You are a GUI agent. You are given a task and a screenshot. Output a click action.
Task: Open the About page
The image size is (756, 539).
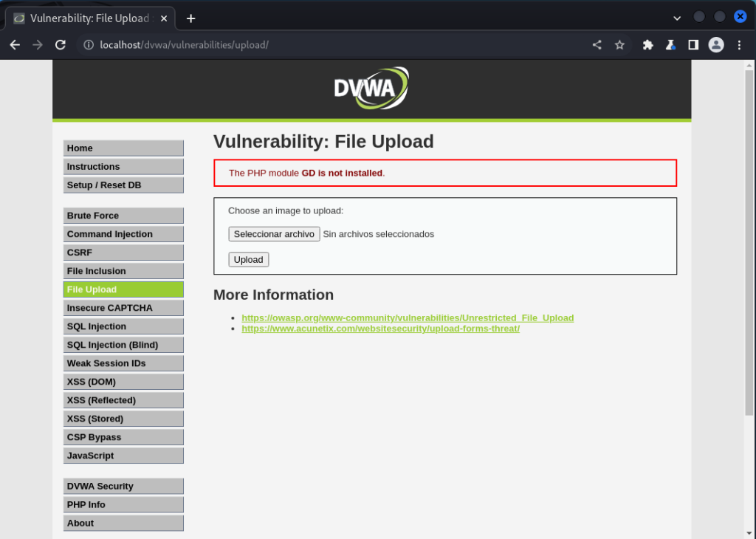click(x=123, y=523)
